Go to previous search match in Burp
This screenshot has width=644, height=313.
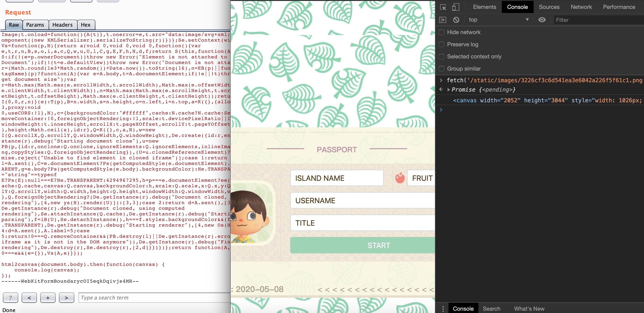pyautogui.click(x=29, y=298)
